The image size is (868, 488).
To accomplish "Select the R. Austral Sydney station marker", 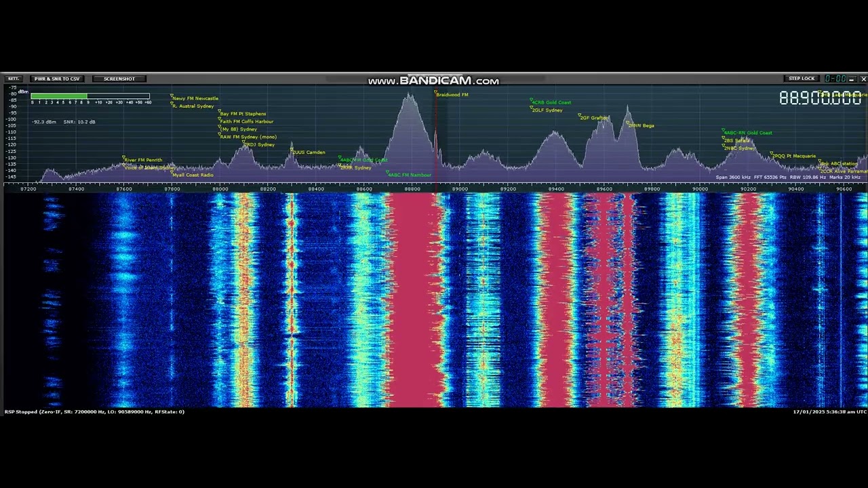I will point(193,106).
